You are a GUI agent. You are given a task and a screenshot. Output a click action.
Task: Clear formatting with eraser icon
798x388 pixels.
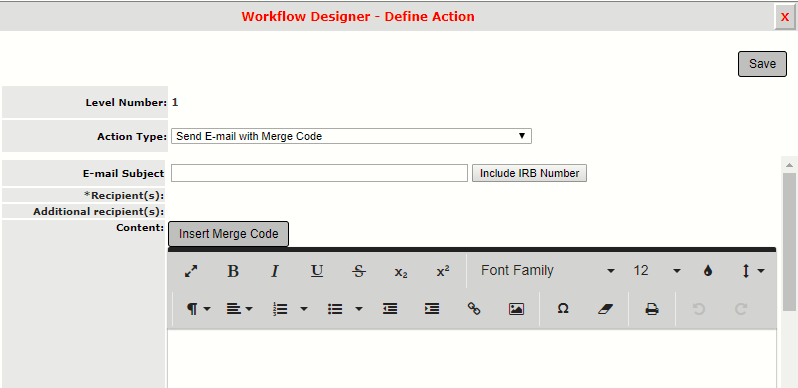(605, 309)
